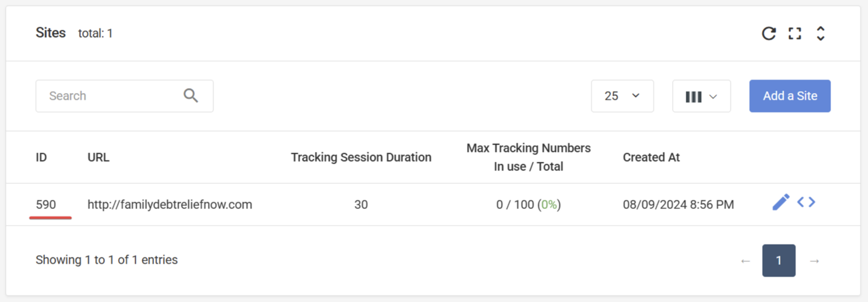This screenshot has height=302, width=868.
Task: Open the tracking code snippet icon
Action: tap(806, 202)
